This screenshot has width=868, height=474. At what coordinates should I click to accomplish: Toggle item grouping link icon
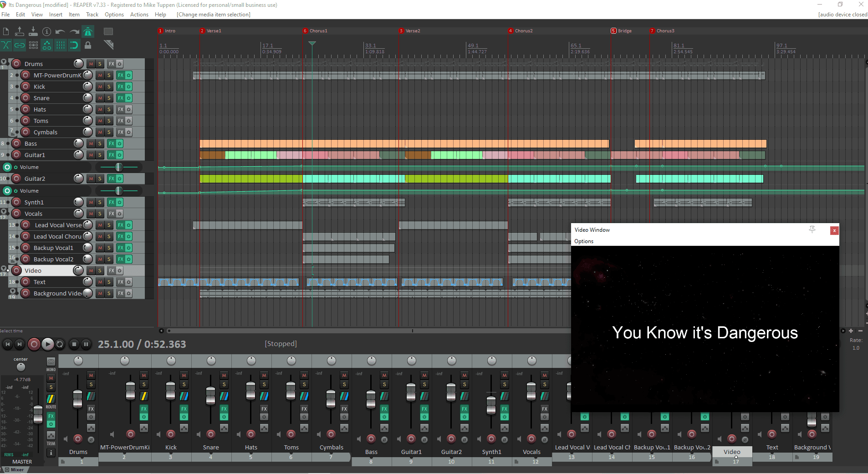tap(20, 45)
